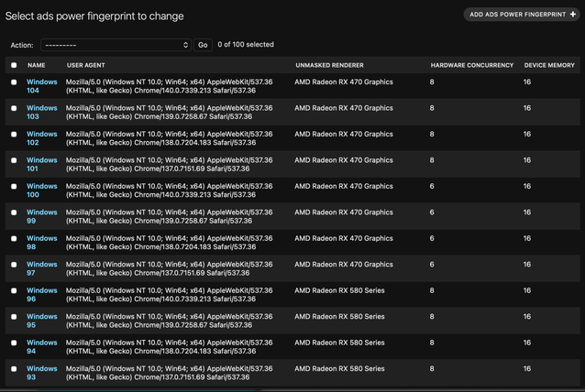Screen dimensions: 585x392
Task: Open the Windows 95 link
Action: point(42,321)
